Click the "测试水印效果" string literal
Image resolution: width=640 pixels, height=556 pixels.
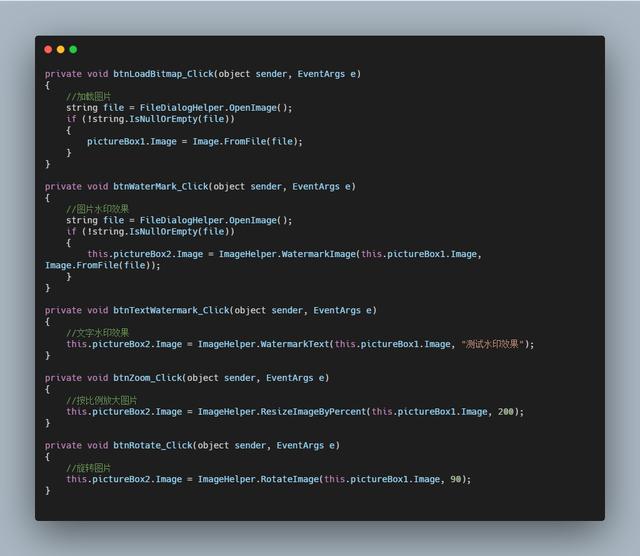tap(493, 344)
